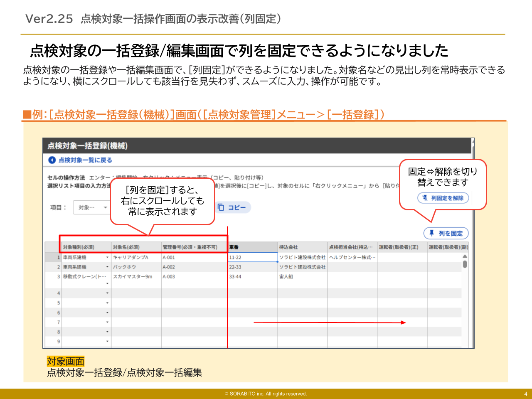532x399 pixels.
Task: Select the cell containing 11-22
Action: click(x=252, y=257)
